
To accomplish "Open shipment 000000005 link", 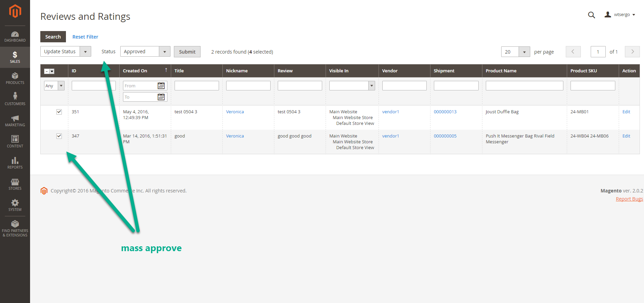I will coord(445,136).
